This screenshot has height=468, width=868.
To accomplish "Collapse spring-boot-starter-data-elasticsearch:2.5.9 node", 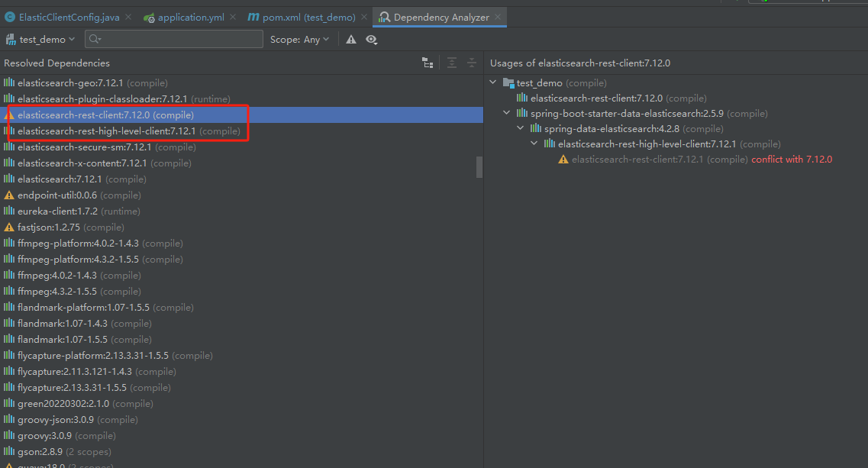I will tap(506, 112).
